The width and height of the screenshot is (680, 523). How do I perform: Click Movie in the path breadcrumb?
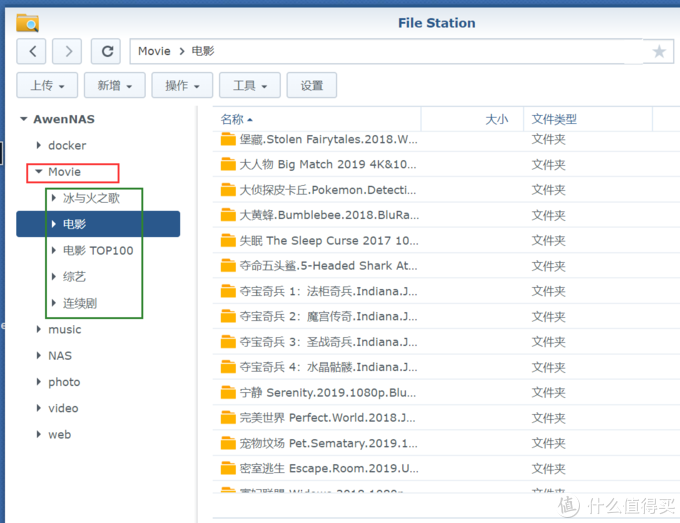[x=154, y=51]
